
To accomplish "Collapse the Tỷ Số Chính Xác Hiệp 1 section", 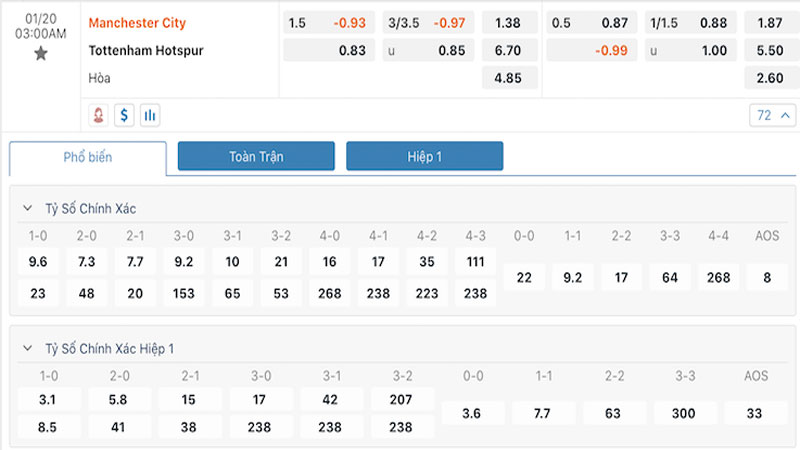I will click(x=27, y=348).
